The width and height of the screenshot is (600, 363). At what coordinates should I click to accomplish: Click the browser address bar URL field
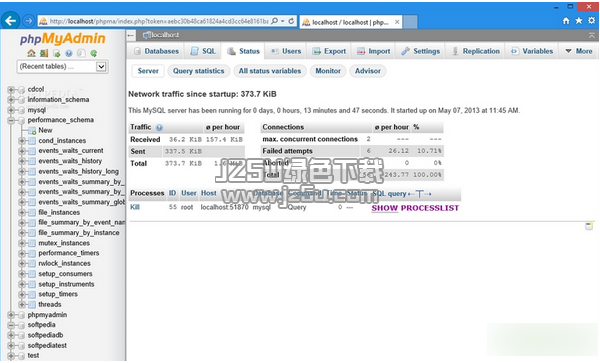click(x=158, y=21)
